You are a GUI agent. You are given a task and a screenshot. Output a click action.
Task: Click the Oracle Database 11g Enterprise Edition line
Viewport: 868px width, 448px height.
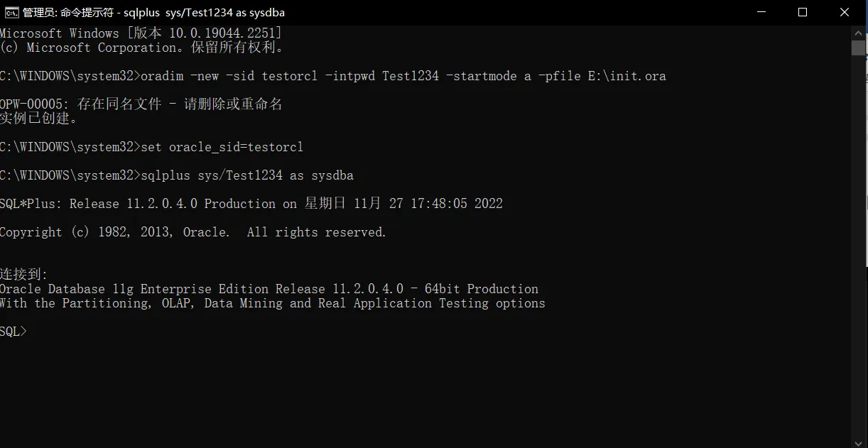[x=268, y=289]
